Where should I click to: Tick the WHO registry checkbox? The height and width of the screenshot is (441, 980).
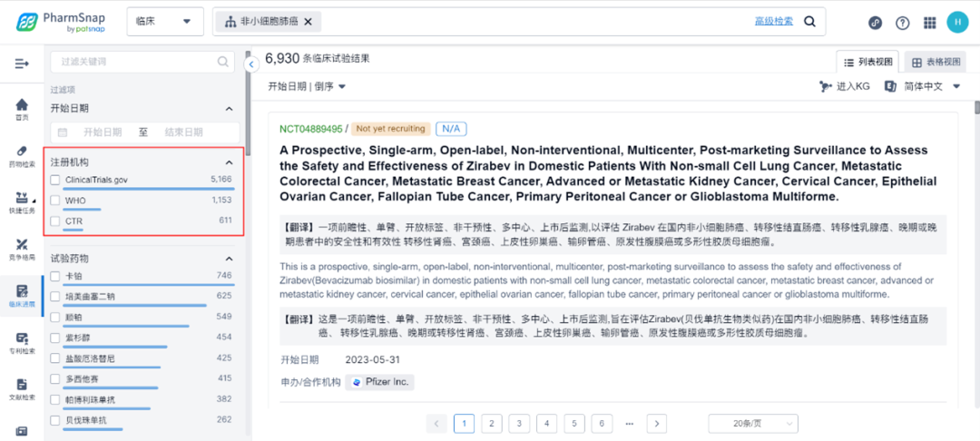56,200
